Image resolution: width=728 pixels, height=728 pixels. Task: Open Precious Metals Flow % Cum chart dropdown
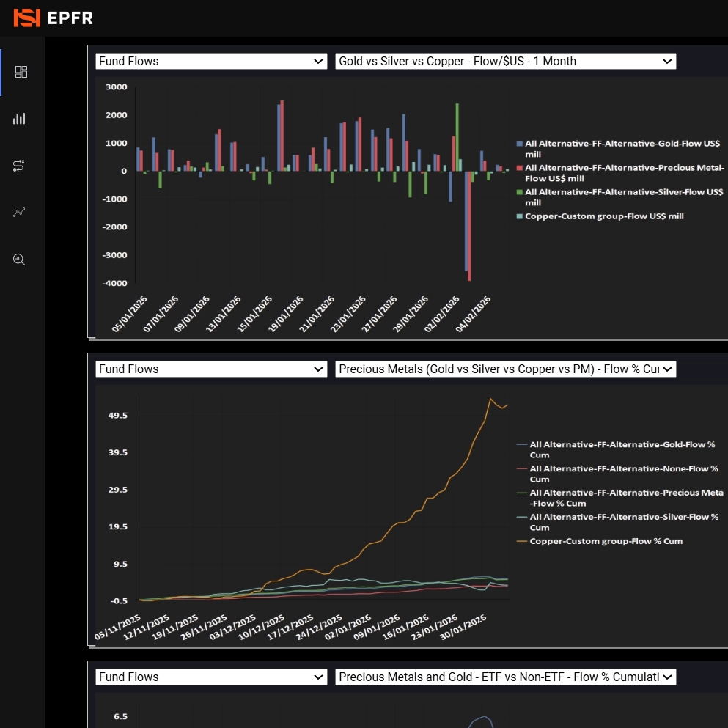tap(505, 369)
